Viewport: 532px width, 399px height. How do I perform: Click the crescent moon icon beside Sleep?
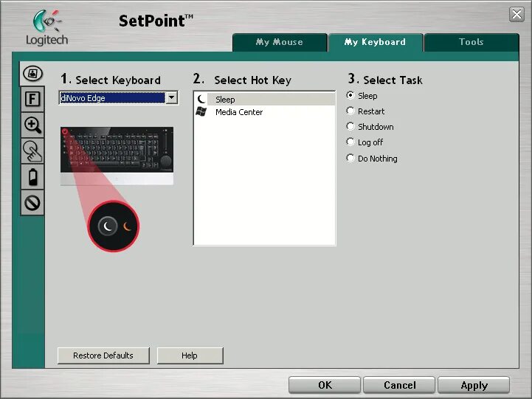(x=201, y=99)
